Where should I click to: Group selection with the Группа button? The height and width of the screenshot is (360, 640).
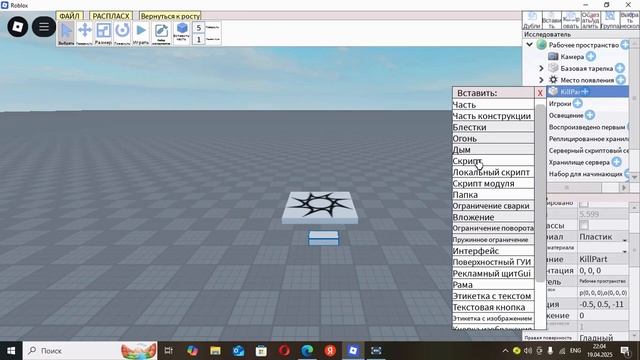click(x=610, y=20)
